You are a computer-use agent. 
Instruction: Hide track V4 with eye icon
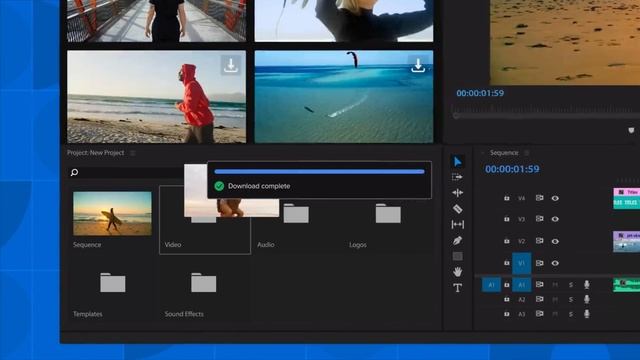(x=555, y=198)
